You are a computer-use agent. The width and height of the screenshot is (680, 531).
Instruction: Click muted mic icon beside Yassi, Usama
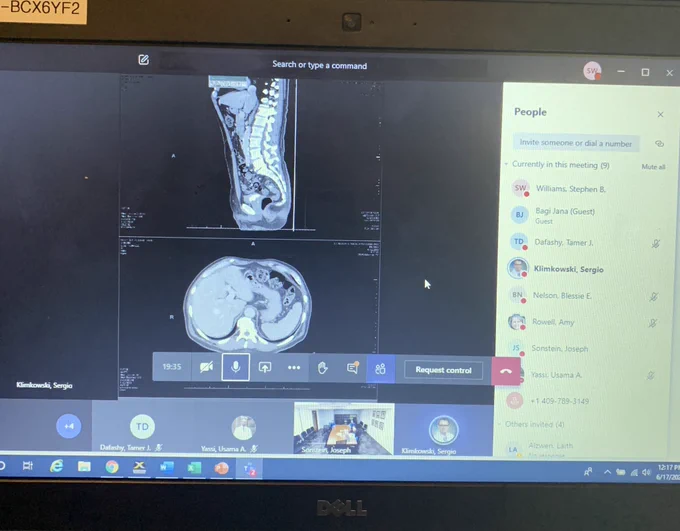651,376
